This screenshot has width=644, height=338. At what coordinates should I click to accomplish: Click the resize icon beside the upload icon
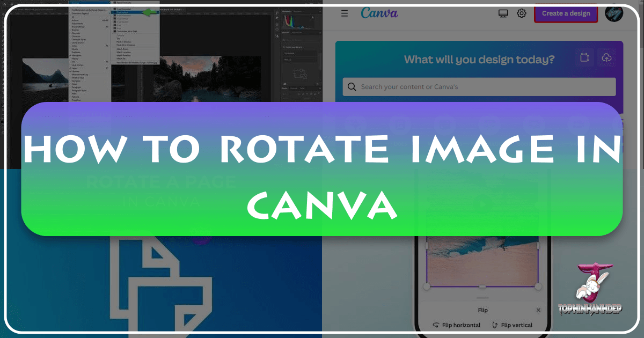[x=583, y=57]
